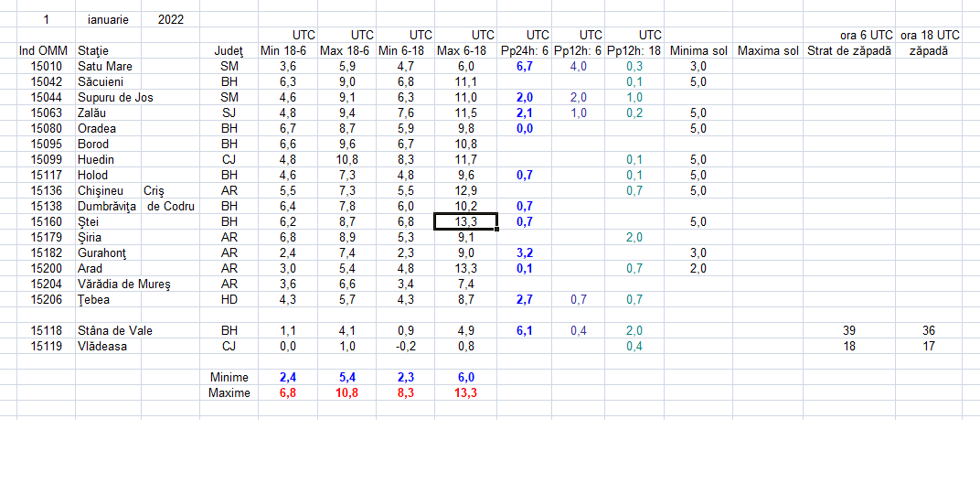Image resolution: width=980 pixels, height=494 pixels.
Task: Click the 'Ştei' station cell
Action: [x=108, y=222]
